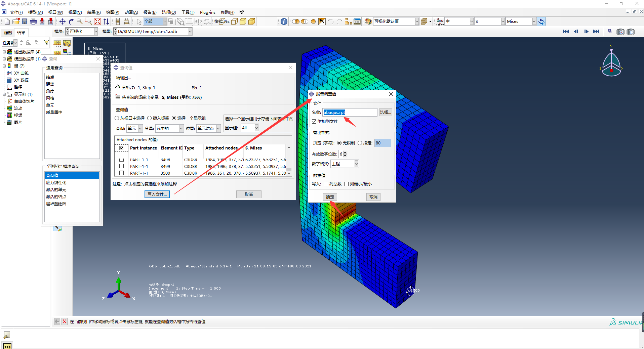
Task: Click the sync field output icon
Action: [541, 21]
